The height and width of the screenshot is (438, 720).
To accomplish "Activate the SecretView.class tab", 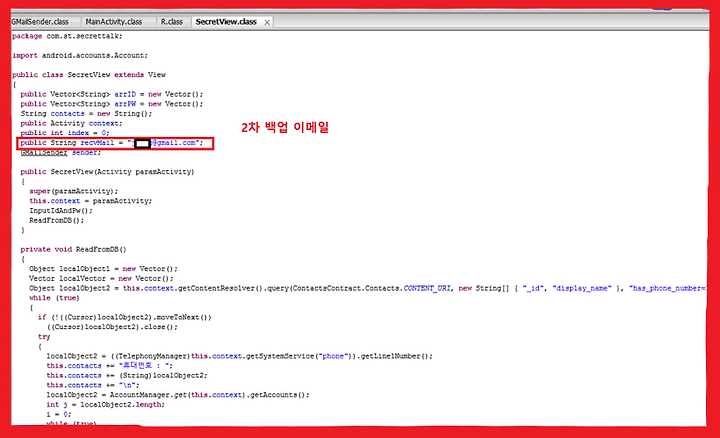I will click(x=226, y=22).
